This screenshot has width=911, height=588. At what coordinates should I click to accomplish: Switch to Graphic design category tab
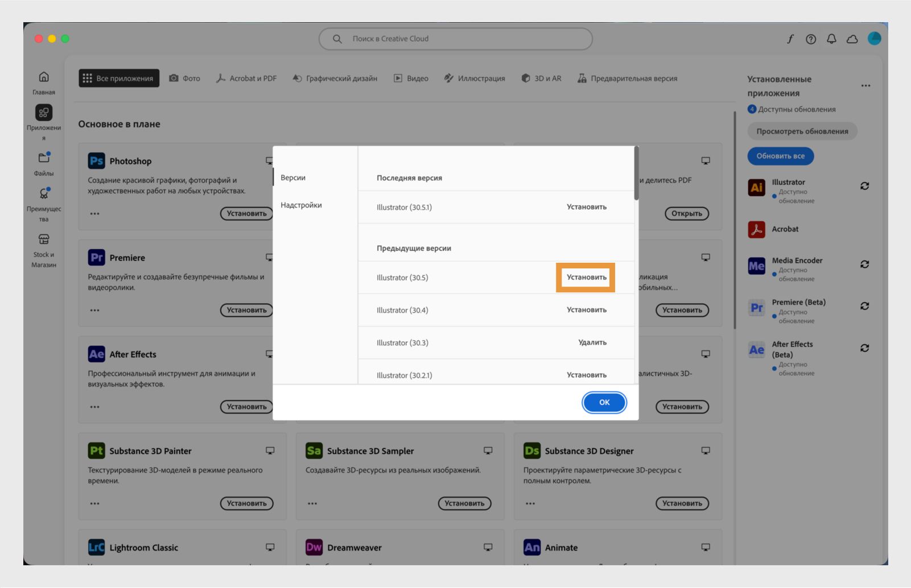pyautogui.click(x=335, y=78)
